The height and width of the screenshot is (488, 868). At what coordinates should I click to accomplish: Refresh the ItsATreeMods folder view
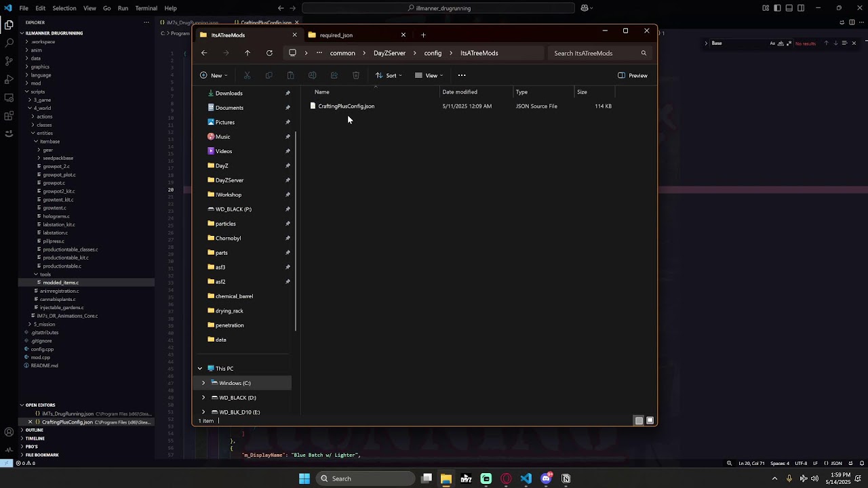(269, 53)
